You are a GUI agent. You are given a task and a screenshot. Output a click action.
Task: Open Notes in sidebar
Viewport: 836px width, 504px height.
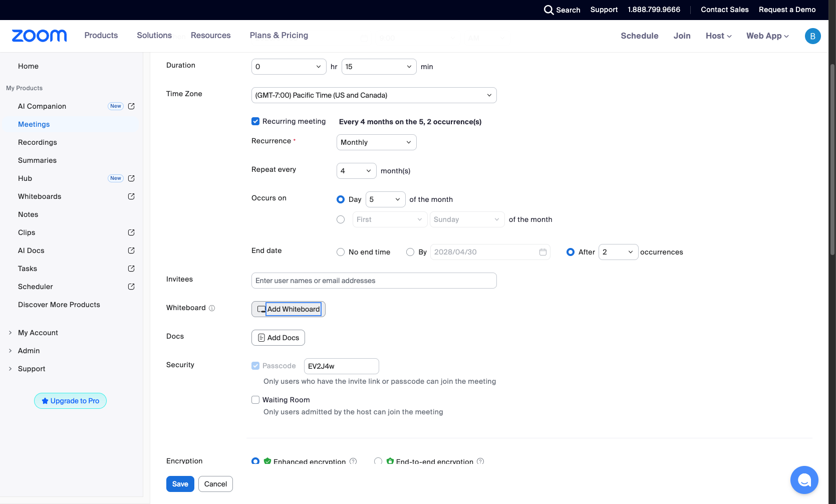28,214
